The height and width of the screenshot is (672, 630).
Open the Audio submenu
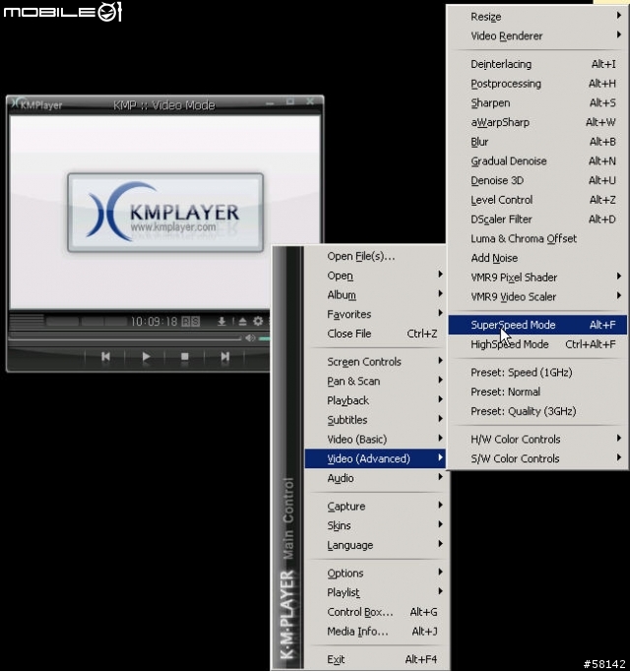click(375, 478)
